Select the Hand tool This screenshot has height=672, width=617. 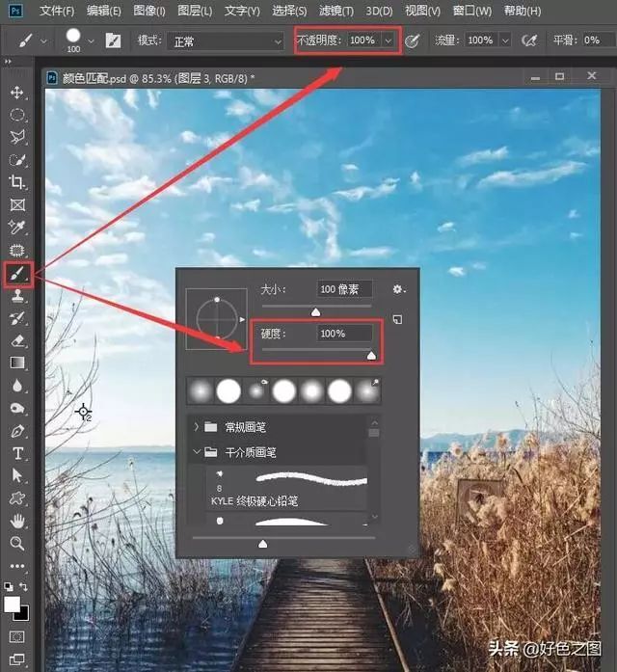click(17, 522)
